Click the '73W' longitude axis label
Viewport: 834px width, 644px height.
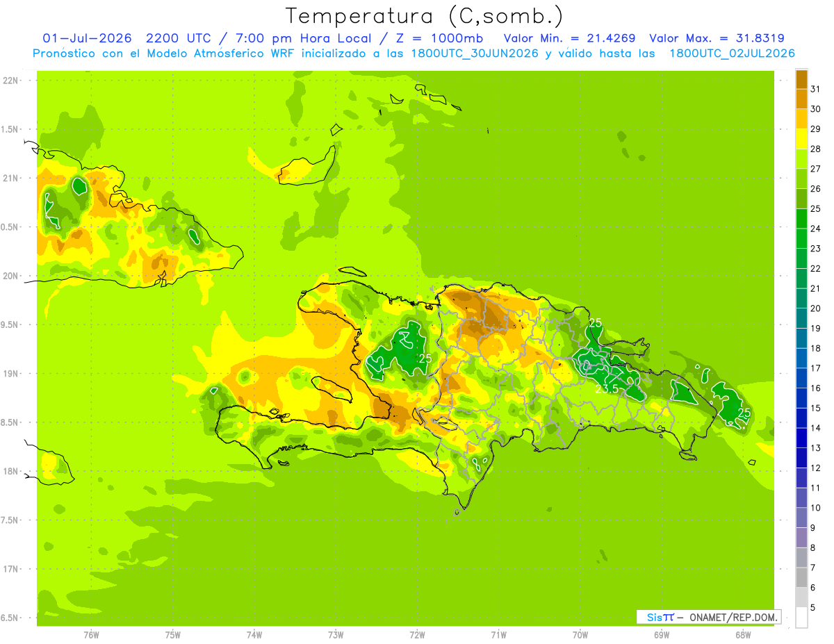tap(336, 635)
